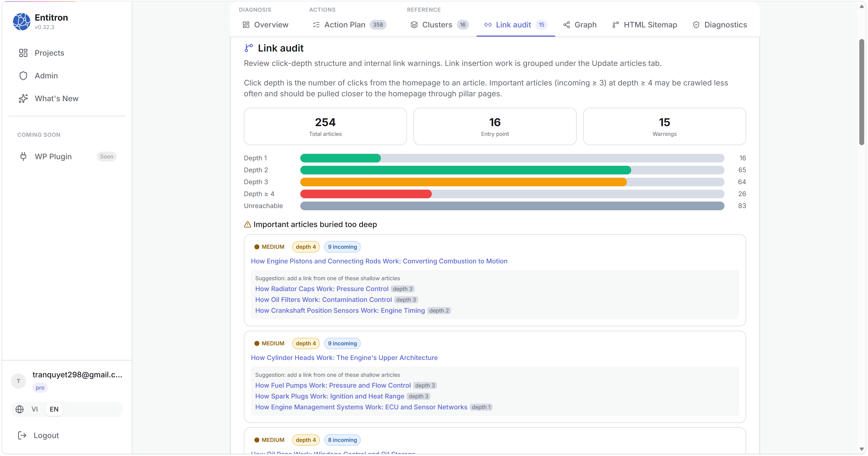Open the HTML Sitemap tab

(644, 25)
